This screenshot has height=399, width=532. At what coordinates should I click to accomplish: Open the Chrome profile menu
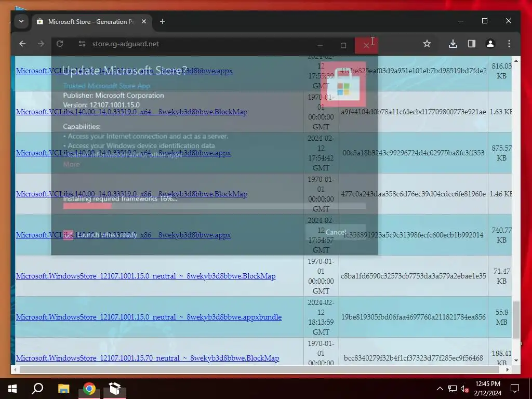[490, 44]
